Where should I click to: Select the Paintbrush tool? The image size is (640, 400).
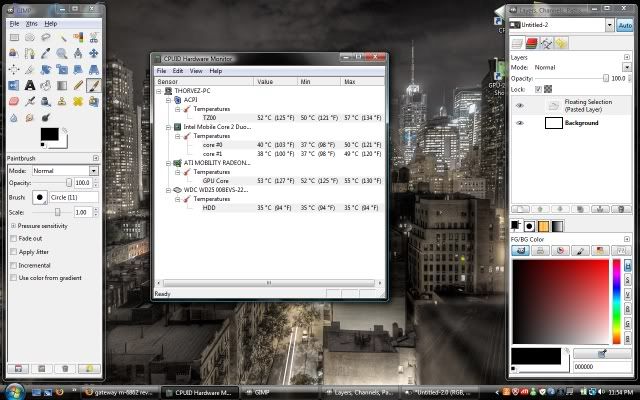(x=94, y=85)
